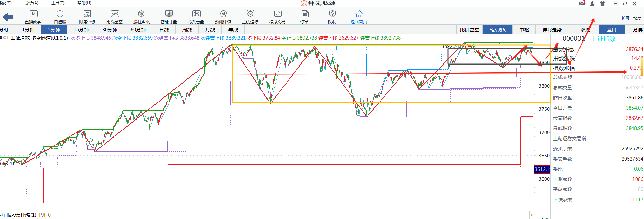644x219 pixels.
Task: Toggle the 笔/线段 overlay button
Action: 497,30
